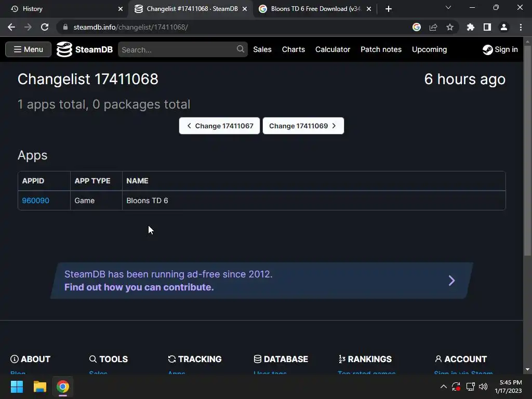Click the ABOUT footer heading
Viewport: 532px width, 399px height.
[31, 359]
